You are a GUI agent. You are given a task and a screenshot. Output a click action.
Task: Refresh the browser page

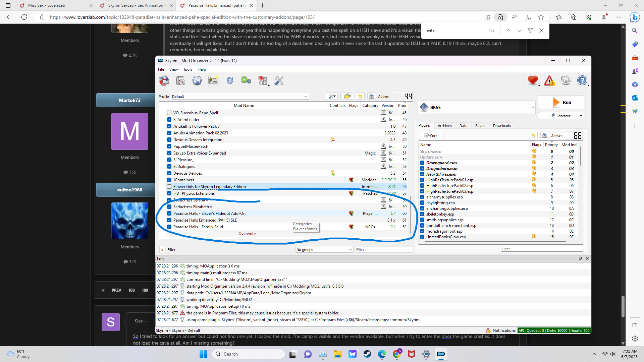pos(24,17)
